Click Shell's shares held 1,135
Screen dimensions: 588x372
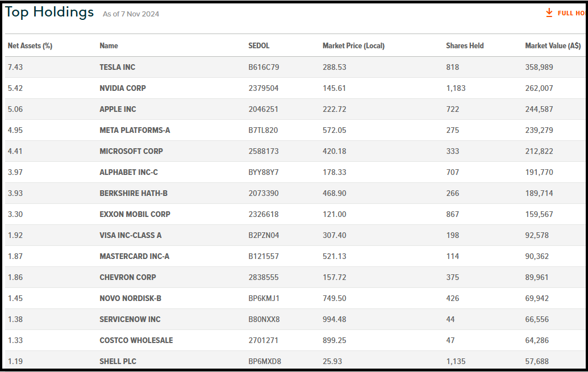pos(456,361)
